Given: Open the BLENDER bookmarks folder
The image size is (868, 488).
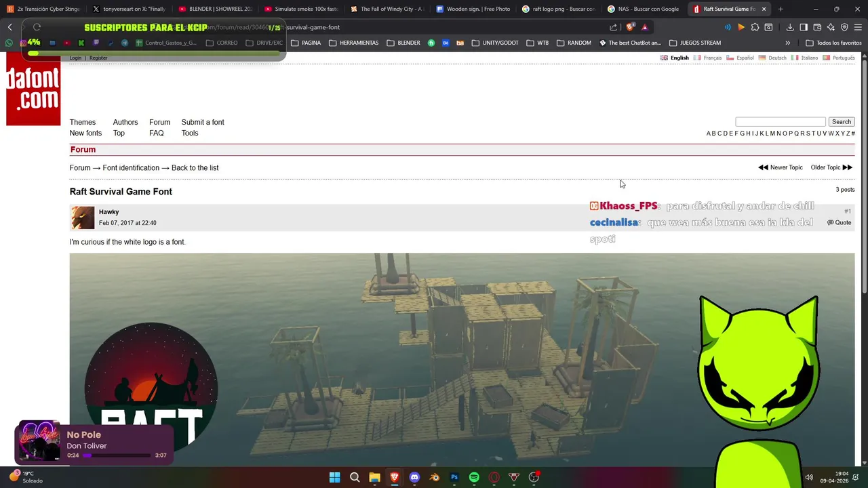Looking at the screenshot, I should click(x=403, y=43).
